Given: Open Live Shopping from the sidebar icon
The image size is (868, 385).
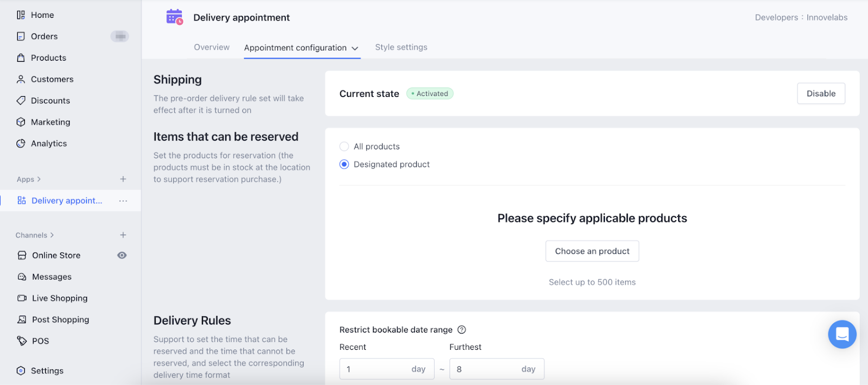Looking at the screenshot, I should tap(22, 298).
